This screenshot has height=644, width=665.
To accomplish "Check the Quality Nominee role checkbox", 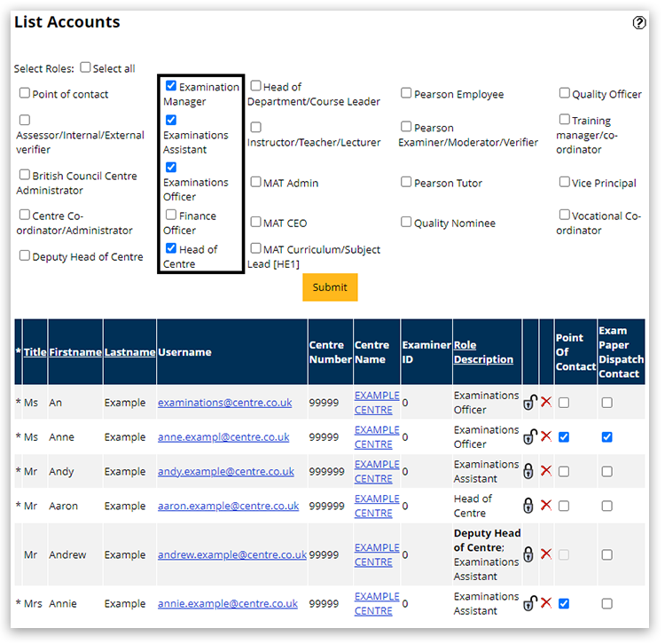I will (x=406, y=223).
